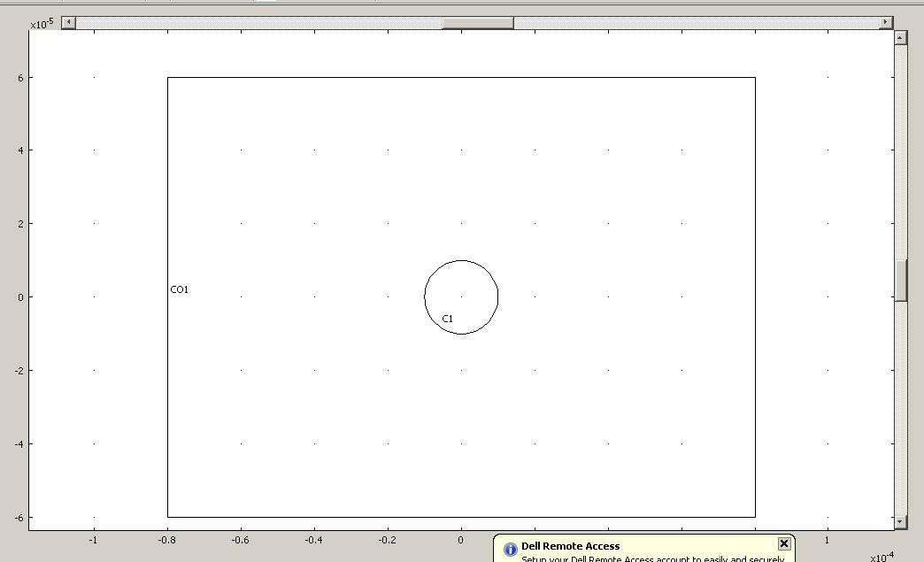Click the top edge of the rectangle
924x562 pixels.
click(x=460, y=78)
